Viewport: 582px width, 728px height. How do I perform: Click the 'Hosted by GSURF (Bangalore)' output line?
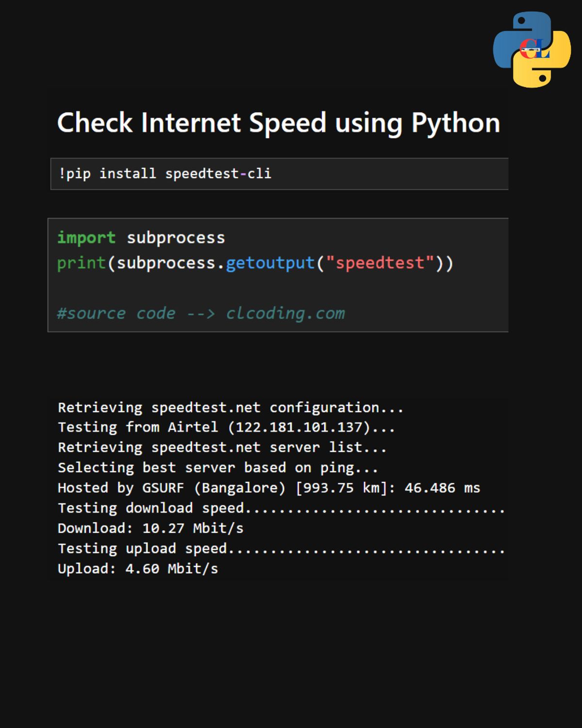pos(269,488)
